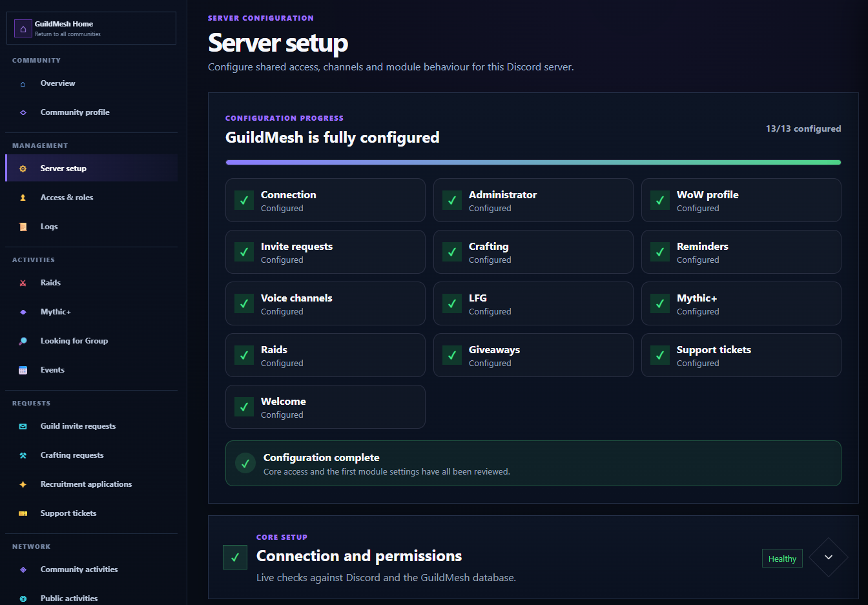The height and width of the screenshot is (605, 868).
Task: Click the Guild invite requests envelope icon
Action: (23, 426)
